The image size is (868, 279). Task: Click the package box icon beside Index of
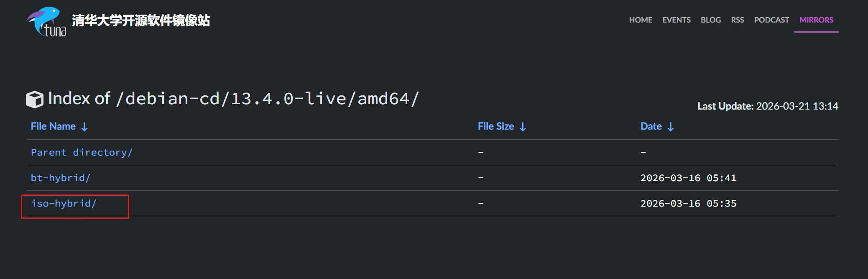(x=35, y=100)
